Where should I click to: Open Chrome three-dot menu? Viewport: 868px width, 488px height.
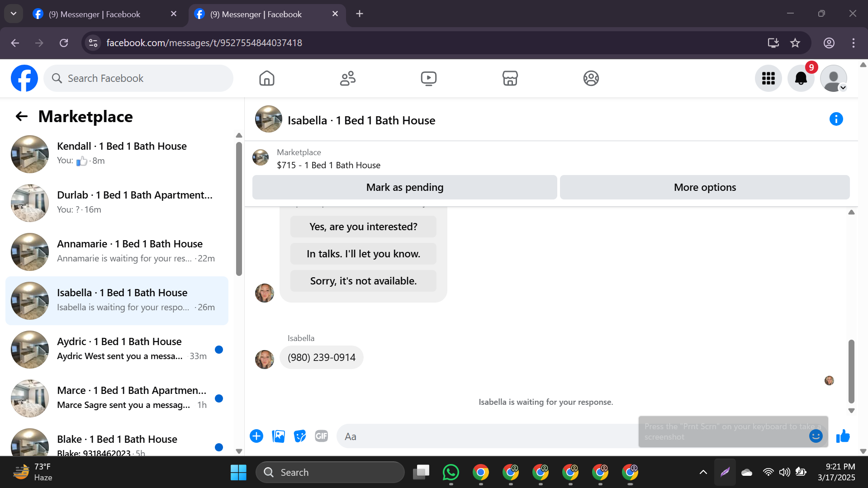854,43
